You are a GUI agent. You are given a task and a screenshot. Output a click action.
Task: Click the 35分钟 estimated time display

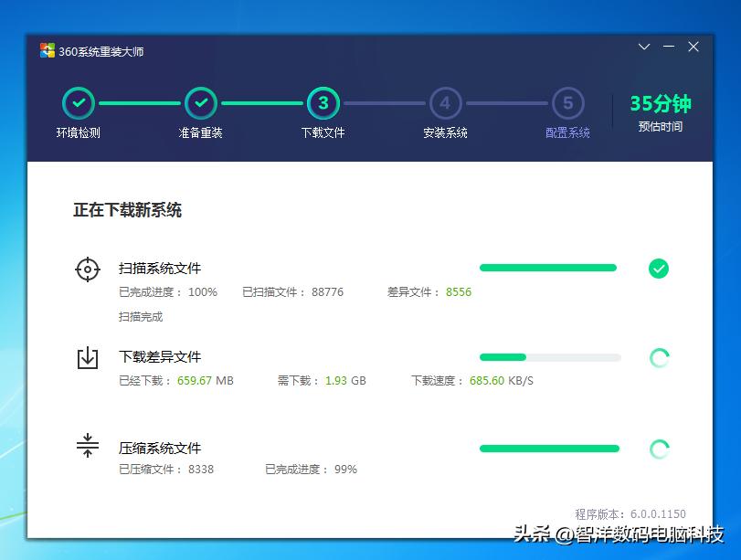click(x=660, y=104)
